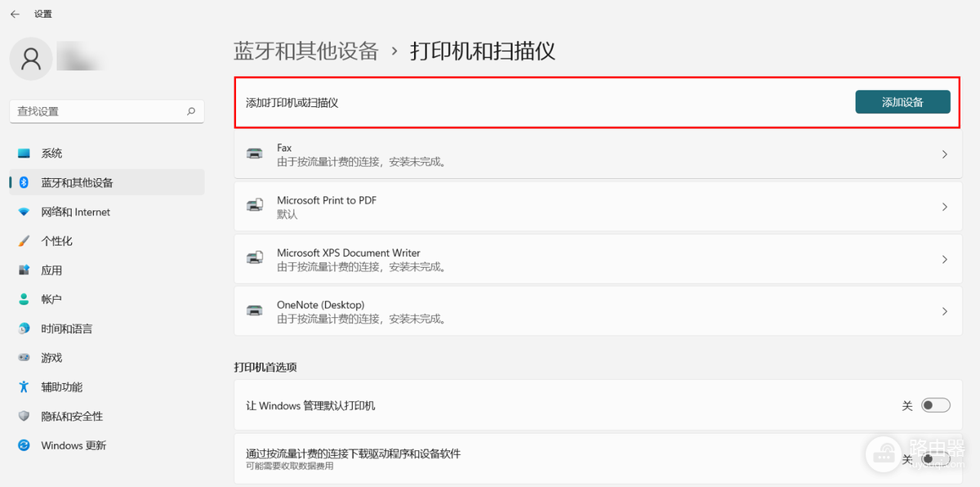Expand Microsoft Print to PDF chevron
This screenshot has height=487, width=980.
click(x=945, y=207)
